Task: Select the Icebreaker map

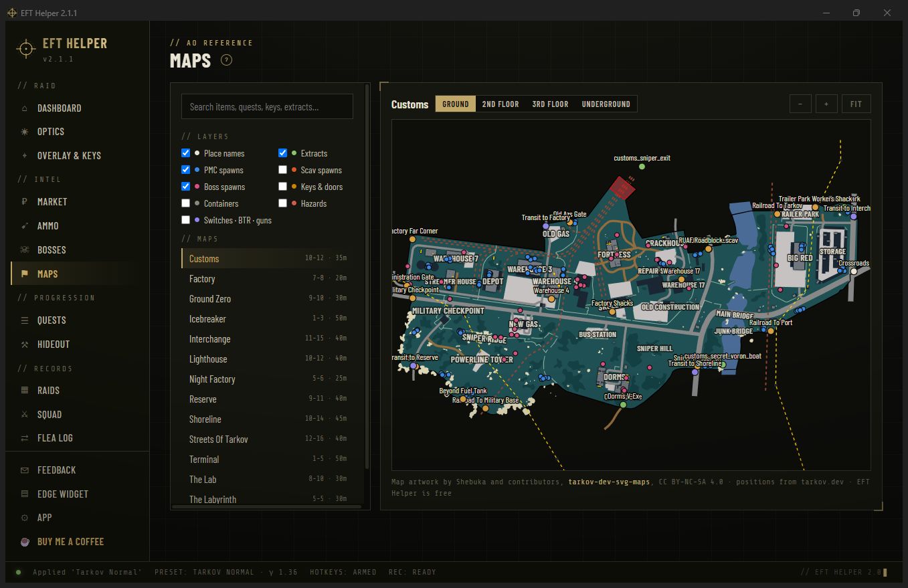Action: [268, 319]
